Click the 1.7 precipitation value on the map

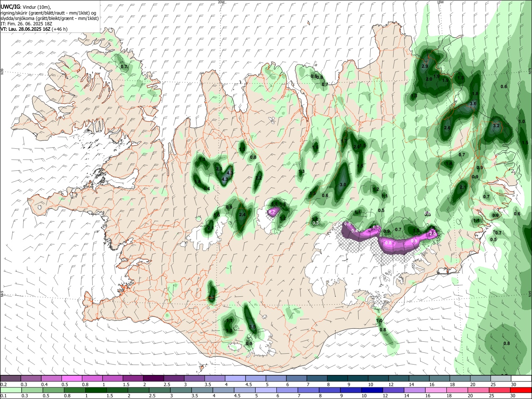344,141
